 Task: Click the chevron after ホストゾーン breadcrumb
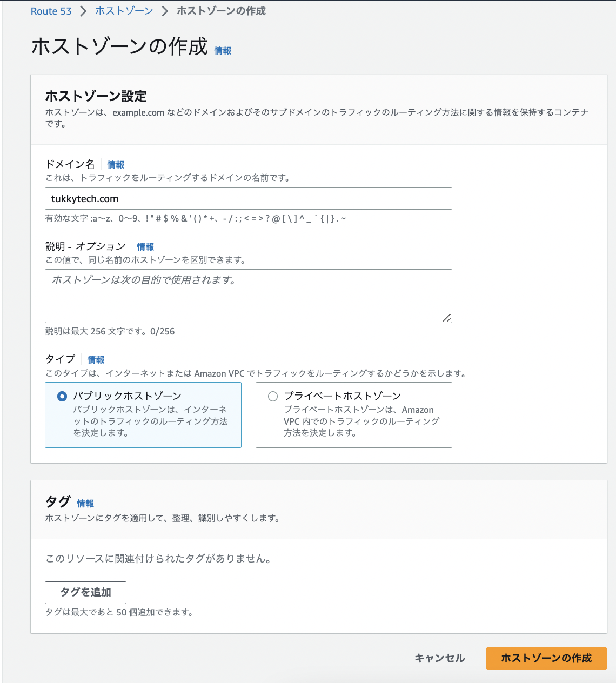coord(165,11)
